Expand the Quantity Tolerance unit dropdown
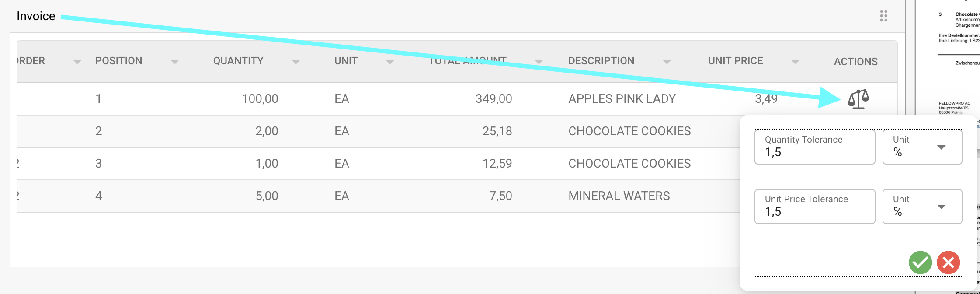The image size is (980, 294). 941,147
